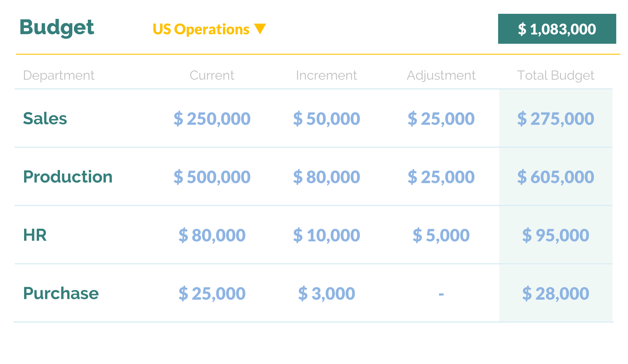Select Purchase total budget $28,000

[556, 293]
